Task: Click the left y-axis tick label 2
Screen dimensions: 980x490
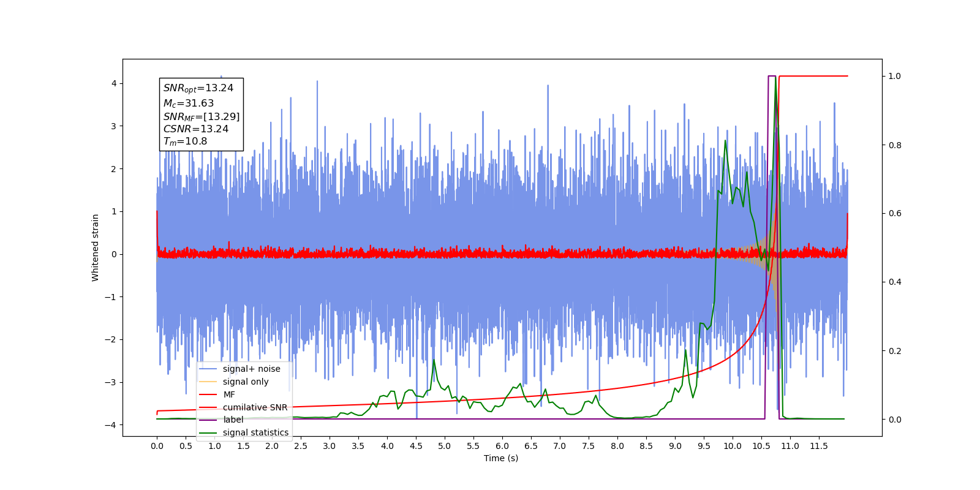Action: (x=114, y=169)
